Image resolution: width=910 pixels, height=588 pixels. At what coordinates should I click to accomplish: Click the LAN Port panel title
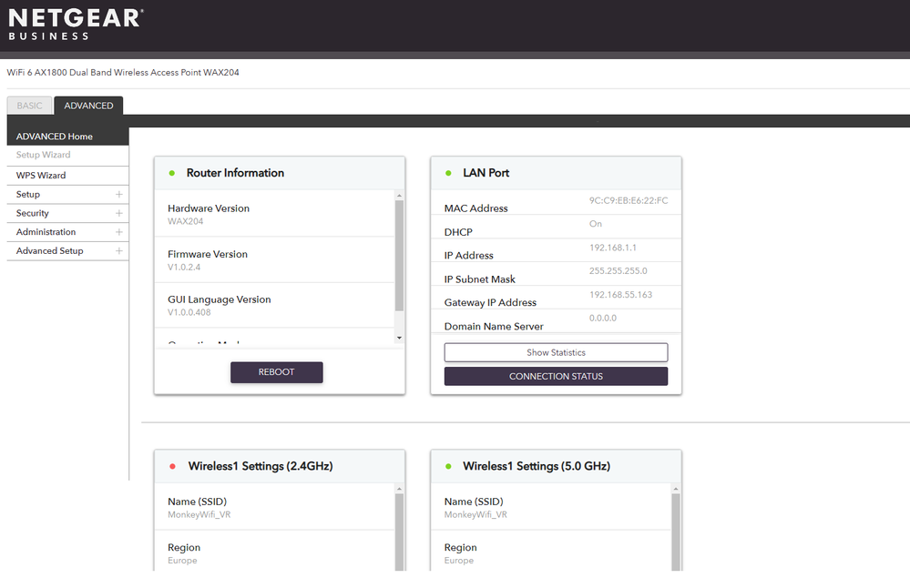tap(486, 173)
